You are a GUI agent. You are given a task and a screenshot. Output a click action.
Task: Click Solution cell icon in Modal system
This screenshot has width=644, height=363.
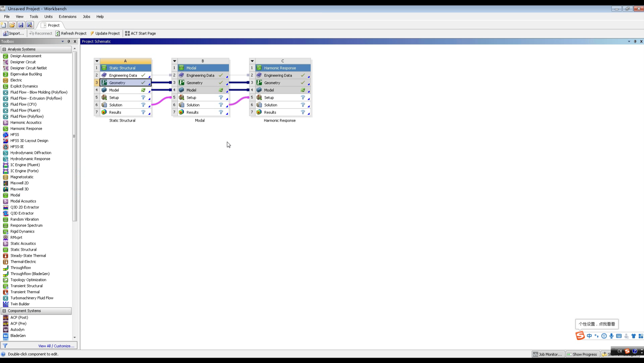pos(182,105)
